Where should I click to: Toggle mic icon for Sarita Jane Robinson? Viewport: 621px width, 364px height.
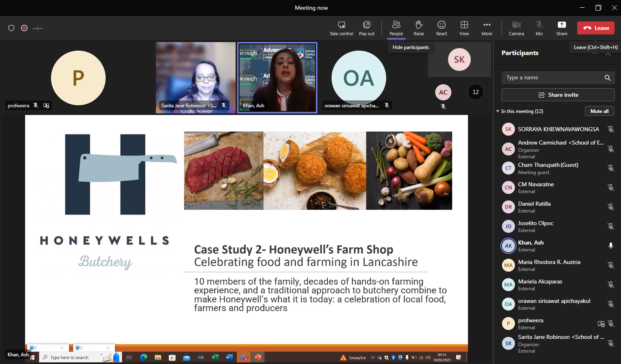pos(611,343)
